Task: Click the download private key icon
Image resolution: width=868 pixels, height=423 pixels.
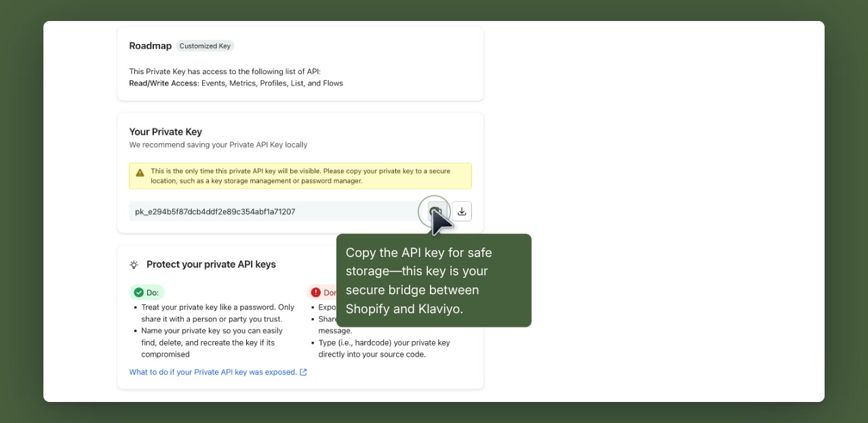Action: (461, 211)
